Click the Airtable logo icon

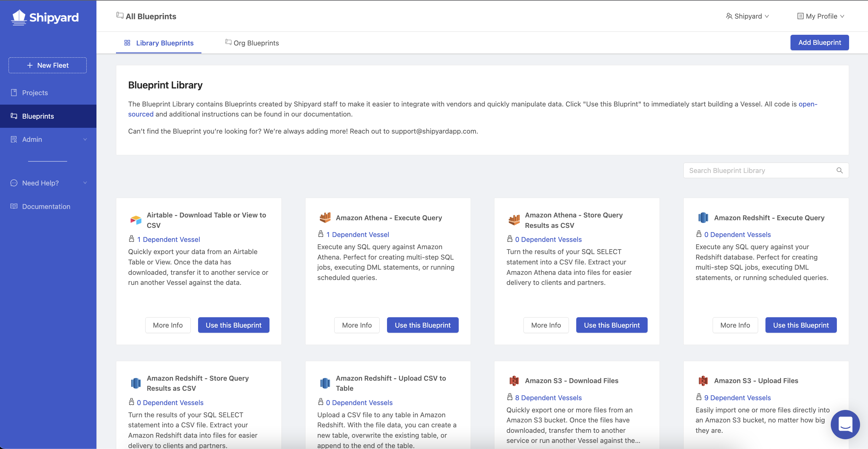coord(136,220)
